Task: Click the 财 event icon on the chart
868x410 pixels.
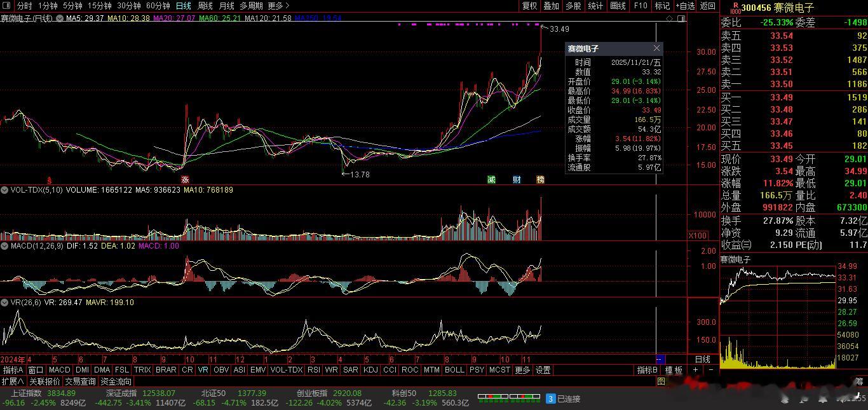Action: pyautogui.click(x=517, y=180)
